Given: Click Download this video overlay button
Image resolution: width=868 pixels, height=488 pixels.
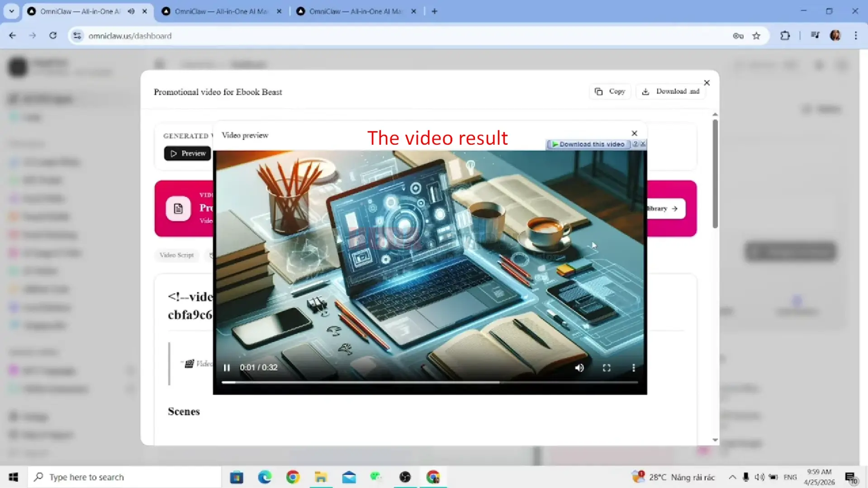Looking at the screenshot, I should coord(588,144).
